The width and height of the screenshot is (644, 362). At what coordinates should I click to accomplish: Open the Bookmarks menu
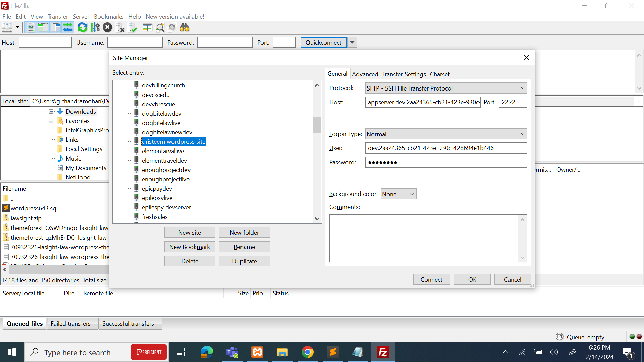click(109, 16)
